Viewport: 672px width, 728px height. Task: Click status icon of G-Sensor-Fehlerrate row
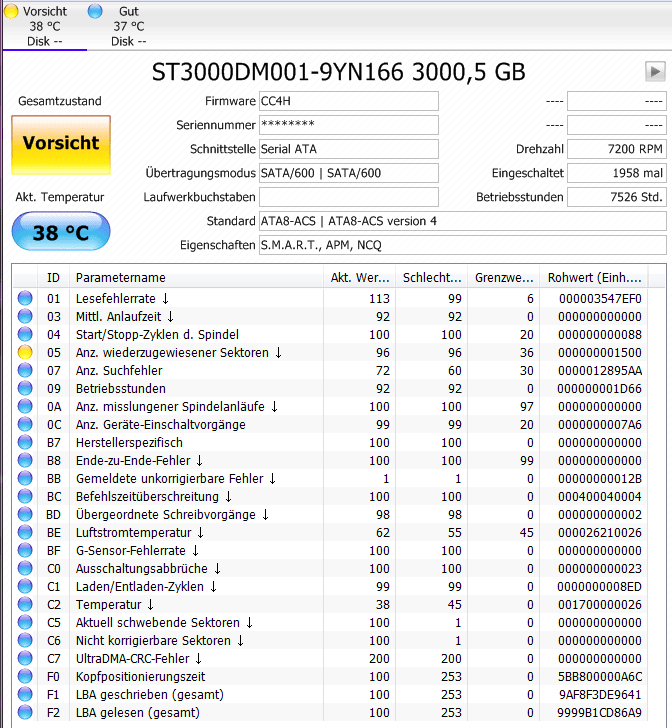[x=25, y=550]
